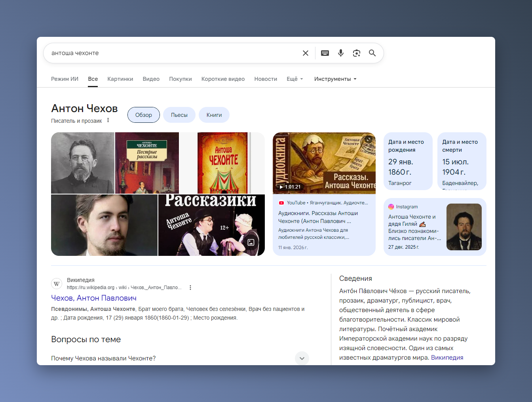Image resolution: width=532 pixels, height=402 pixels.
Task: Clear the search query with the X icon
Action: [306, 53]
